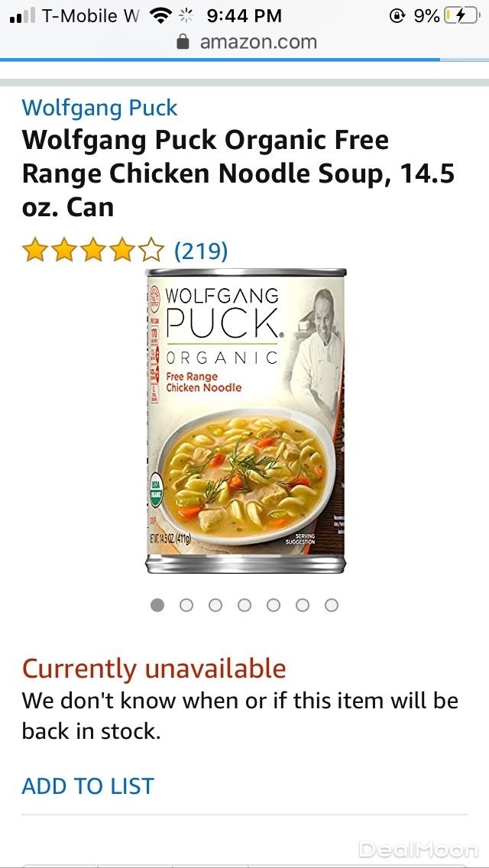Tap the product title text
489x868 pixels.
click(238, 173)
